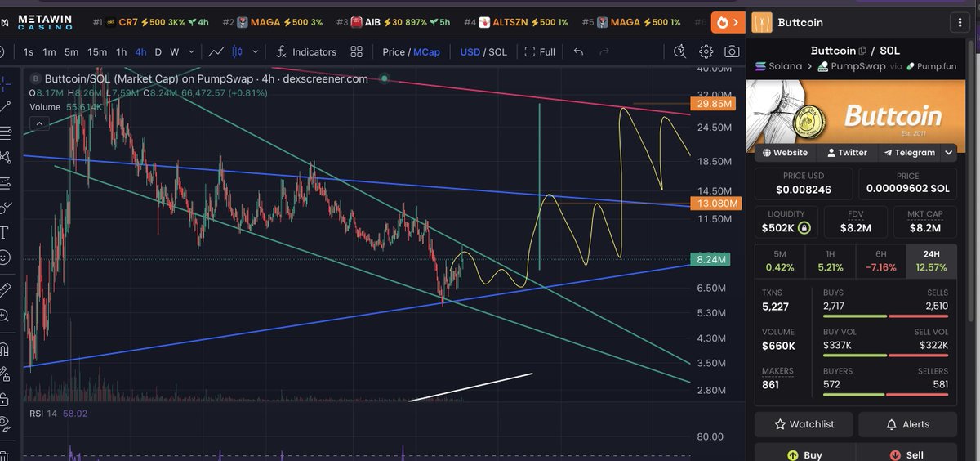Viewport: 980px width, 461px height.
Task: Toggle the magnet snap mode
Action: tap(4, 349)
